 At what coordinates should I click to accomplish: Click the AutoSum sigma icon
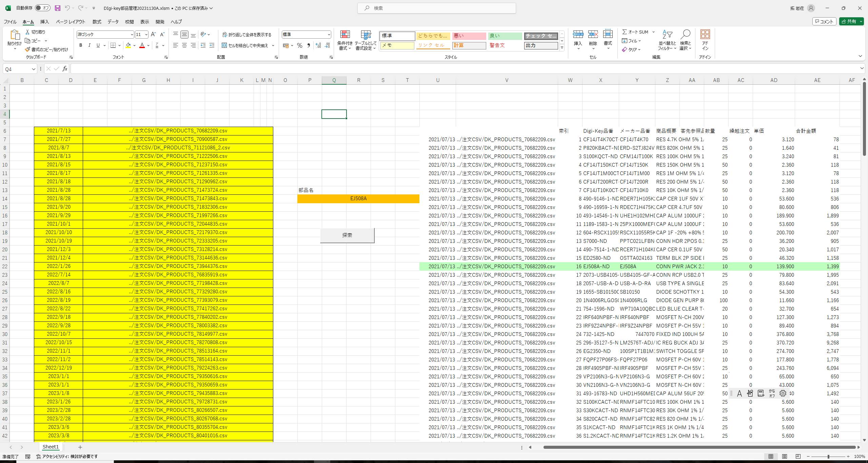point(625,32)
